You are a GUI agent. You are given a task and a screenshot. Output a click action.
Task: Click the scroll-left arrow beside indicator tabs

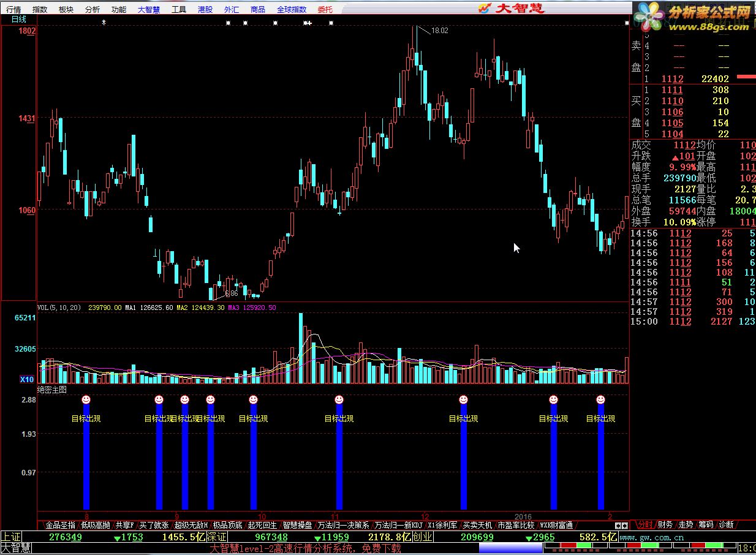click(x=618, y=526)
